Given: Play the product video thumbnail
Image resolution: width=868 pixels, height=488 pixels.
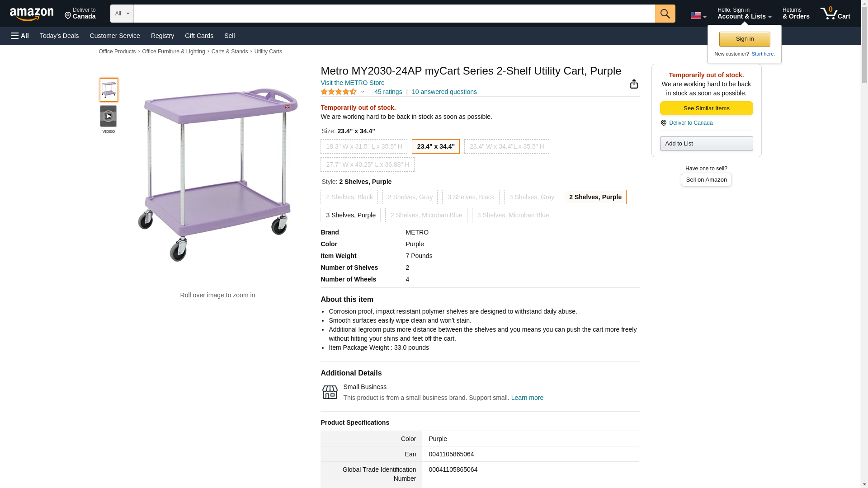Looking at the screenshot, I should point(108,117).
